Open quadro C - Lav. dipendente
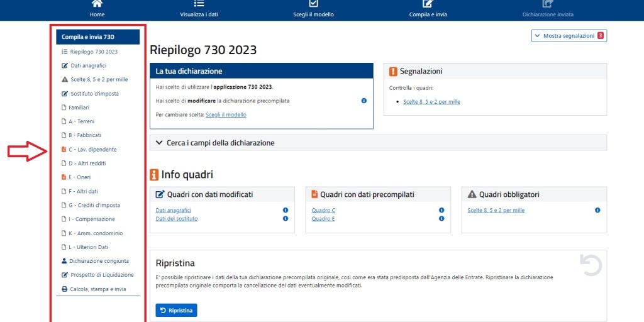The height and width of the screenshot is (322, 644). [x=89, y=150]
